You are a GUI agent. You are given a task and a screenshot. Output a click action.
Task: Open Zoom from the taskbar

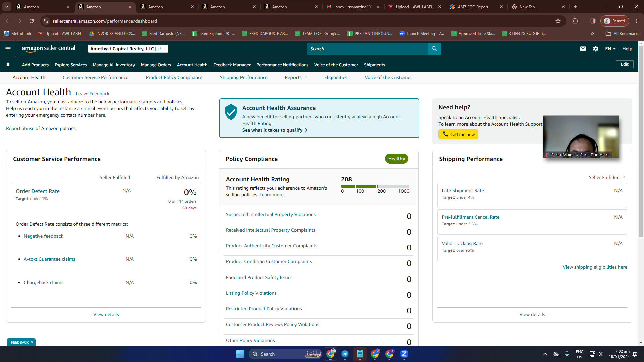(x=404, y=354)
